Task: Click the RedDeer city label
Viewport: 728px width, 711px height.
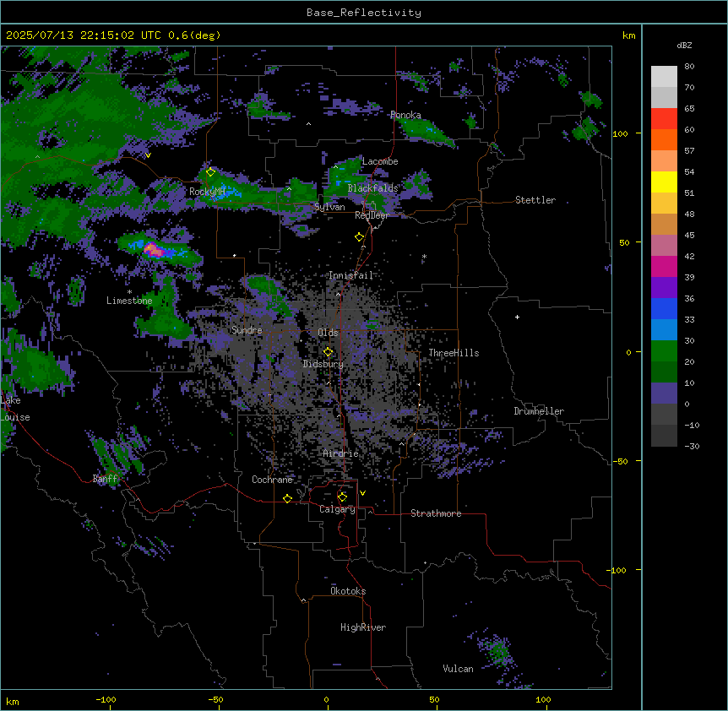Action: tap(372, 215)
